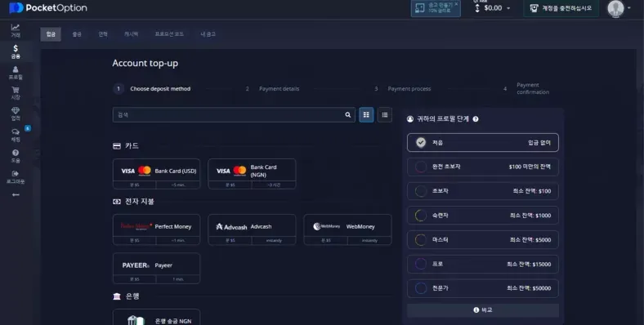Click the Logout sidebar icon
The image size is (644, 325).
coord(16,177)
